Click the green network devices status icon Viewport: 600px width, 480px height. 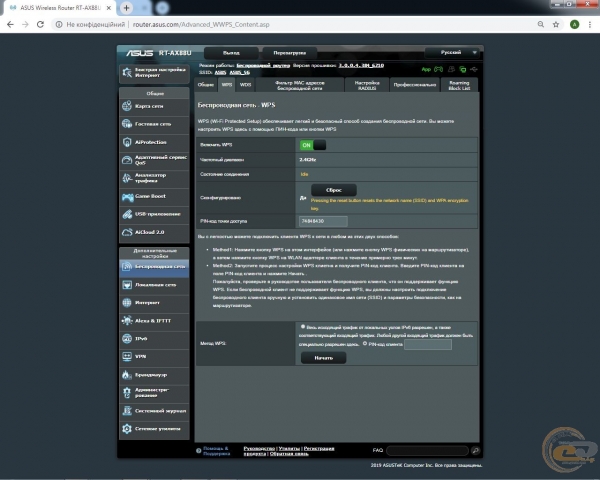pyautogui.click(x=463, y=69)
